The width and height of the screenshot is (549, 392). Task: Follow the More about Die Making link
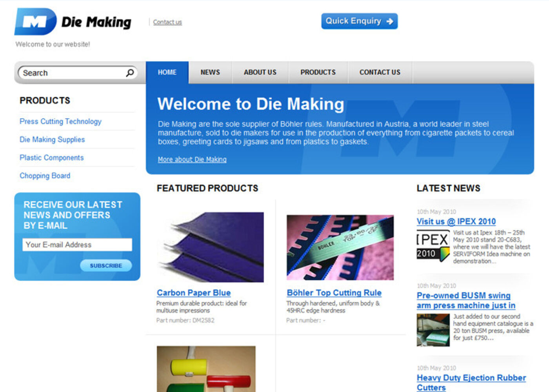click(192, 160)
